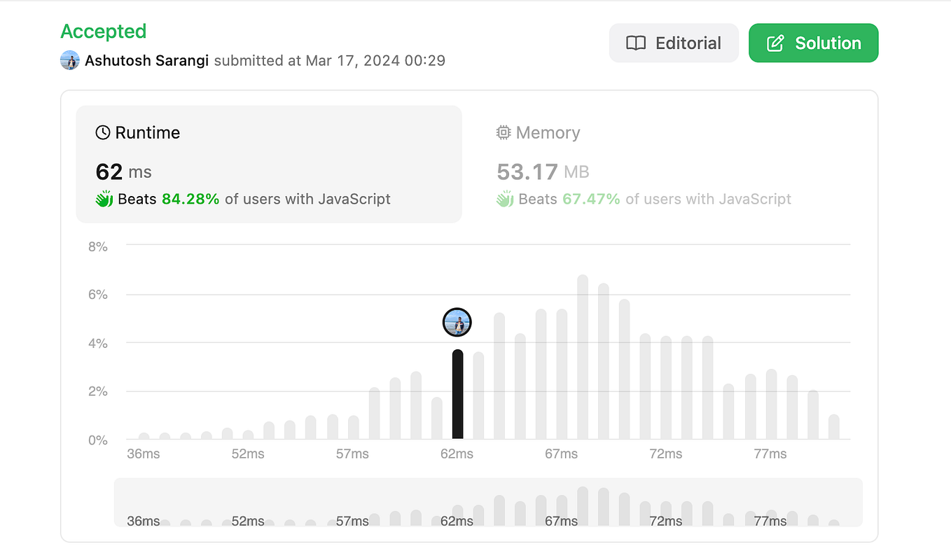Click Ashutosh Sarangi's profile picture
The height and width of the screenshot is (560, 951).
coord(69,60)
